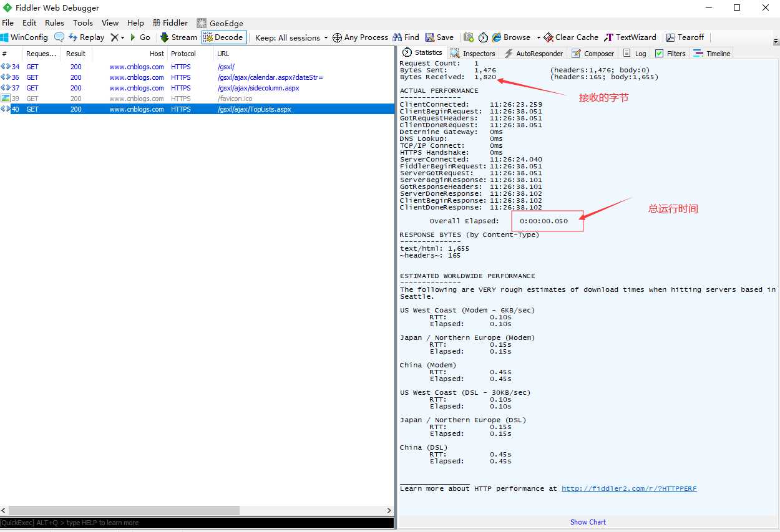Click the timer stopwatch icon

click(483, 37)
